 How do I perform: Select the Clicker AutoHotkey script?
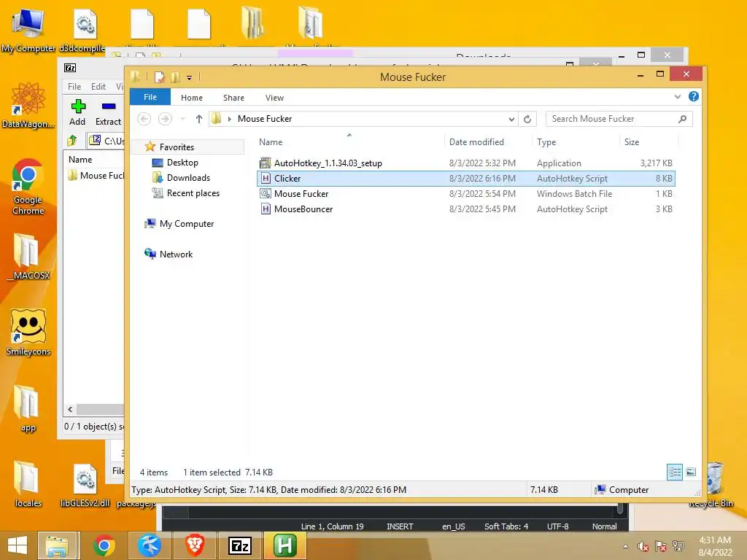(465, 179)
